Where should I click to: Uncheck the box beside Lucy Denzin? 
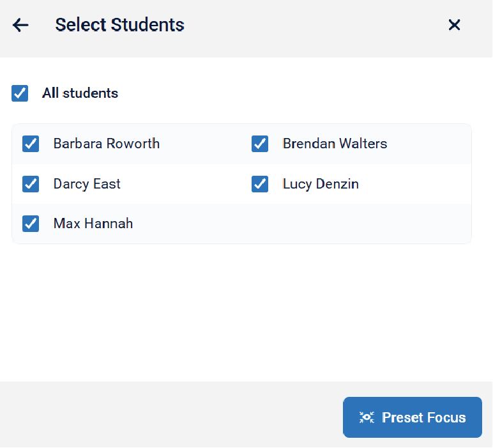(260, 184)
